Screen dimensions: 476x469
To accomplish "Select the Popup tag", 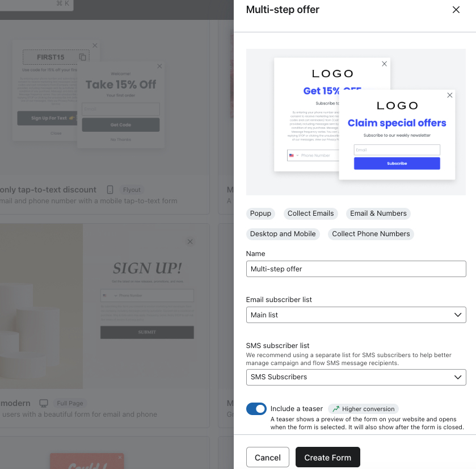I will pyautogui.click(x=260, y=213).
